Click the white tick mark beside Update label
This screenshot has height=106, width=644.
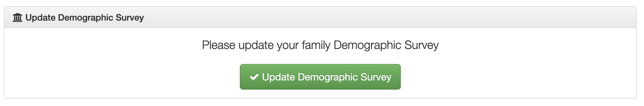[254, 77]
